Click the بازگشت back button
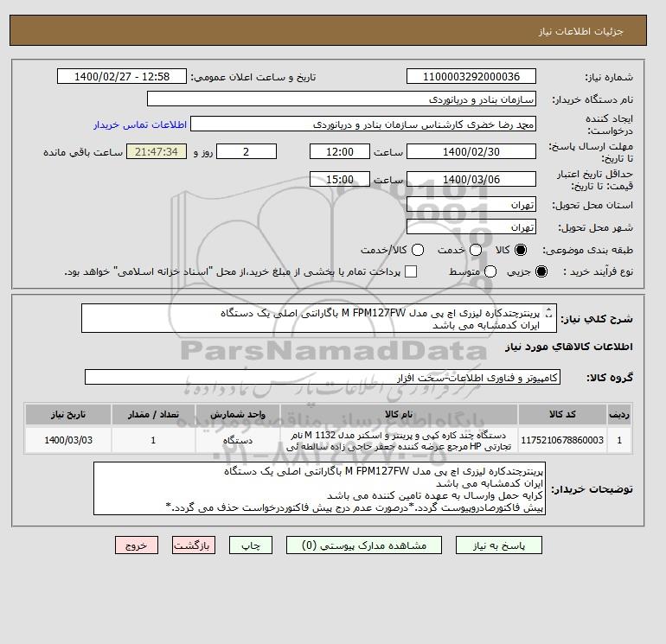The height and width of the screenshot is (644, 666). coord(194,545)
